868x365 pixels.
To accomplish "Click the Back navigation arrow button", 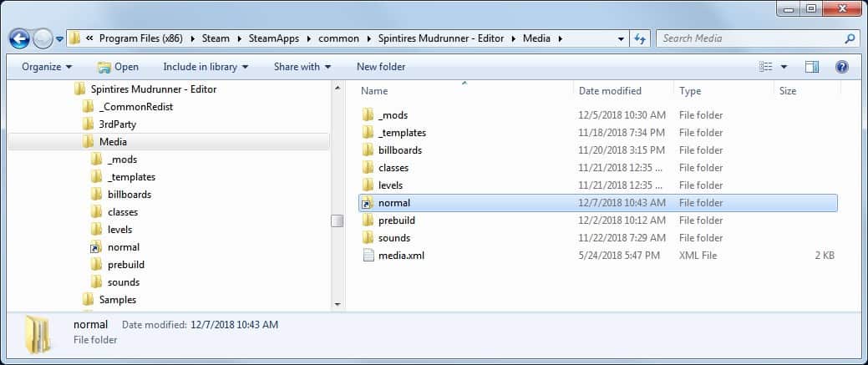I will (x=19, y=38).
